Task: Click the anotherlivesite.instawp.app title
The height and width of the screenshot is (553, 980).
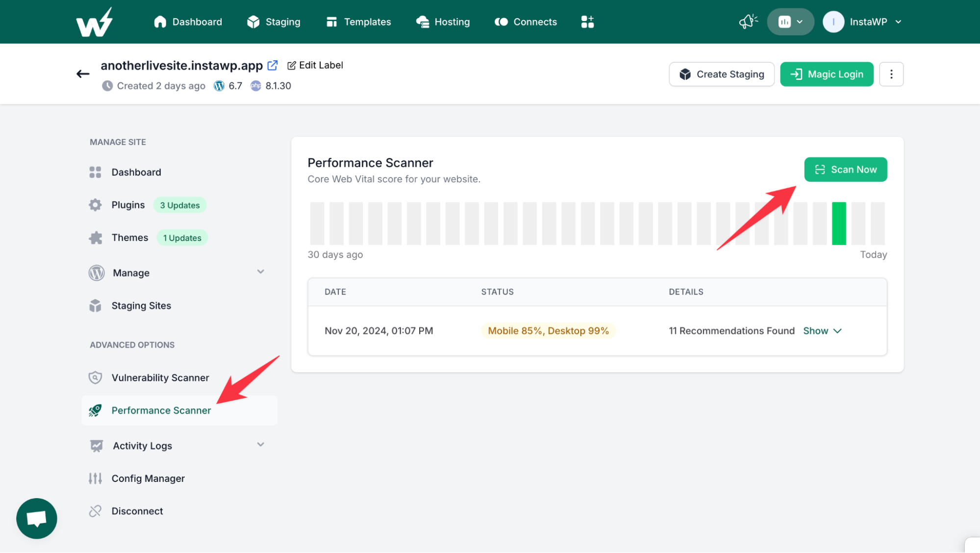Action: (x=182, y=65)
